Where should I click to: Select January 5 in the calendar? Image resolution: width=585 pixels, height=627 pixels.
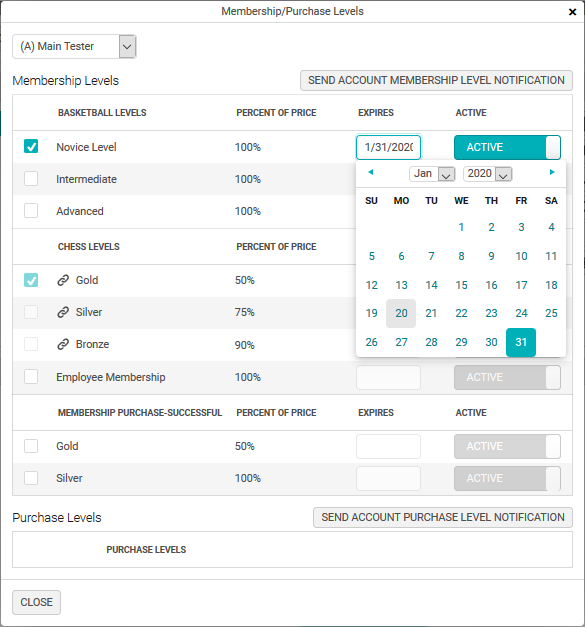[371, 256]
